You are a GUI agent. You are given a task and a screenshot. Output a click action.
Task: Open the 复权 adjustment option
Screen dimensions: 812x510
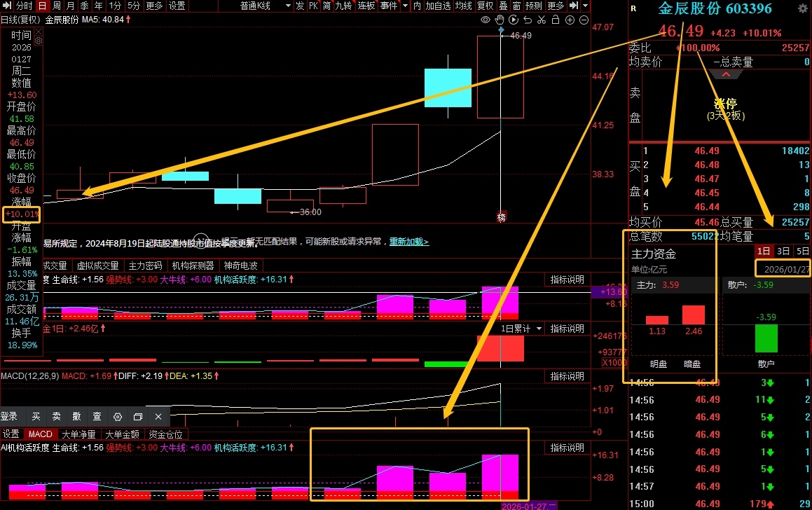pyautogui.click(x=486, y=6)
